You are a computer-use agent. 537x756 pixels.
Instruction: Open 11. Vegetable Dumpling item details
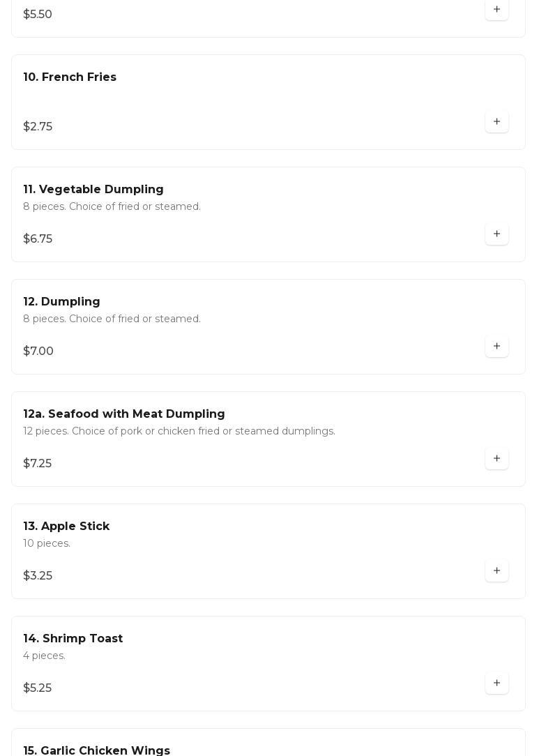[93, 190]
